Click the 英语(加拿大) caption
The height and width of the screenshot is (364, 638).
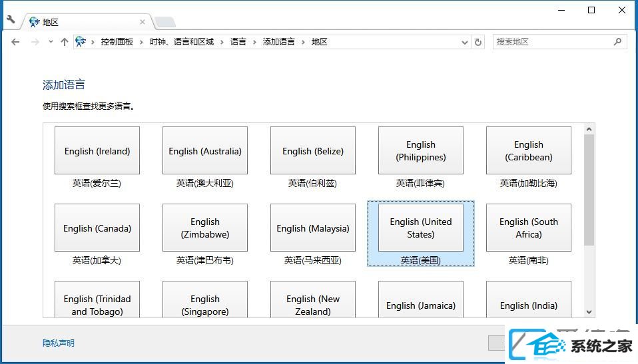[97, 260]
